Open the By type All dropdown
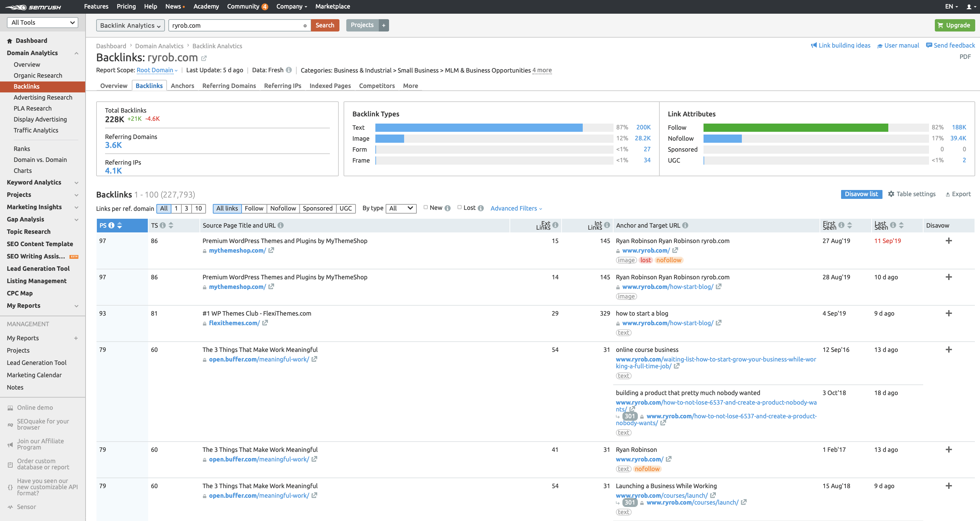Viewport: 980px width, 521px height. tap(401, 208)
